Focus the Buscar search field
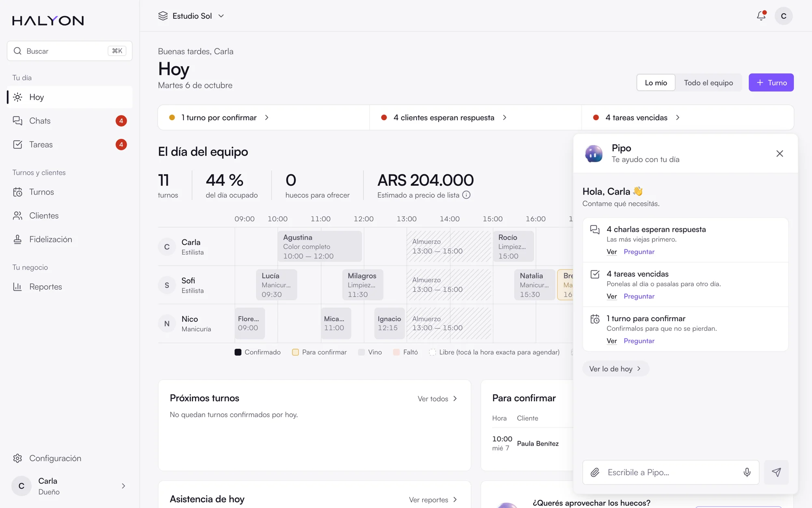Screen dimensions: 812x508 pos(69,51)
